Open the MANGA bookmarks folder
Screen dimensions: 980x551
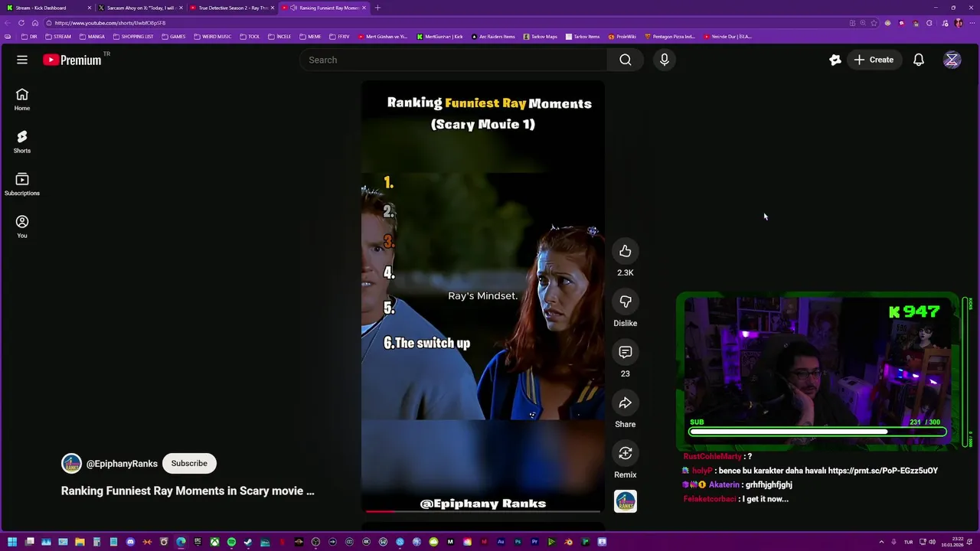pyautogui.click(x=92, y=37)
